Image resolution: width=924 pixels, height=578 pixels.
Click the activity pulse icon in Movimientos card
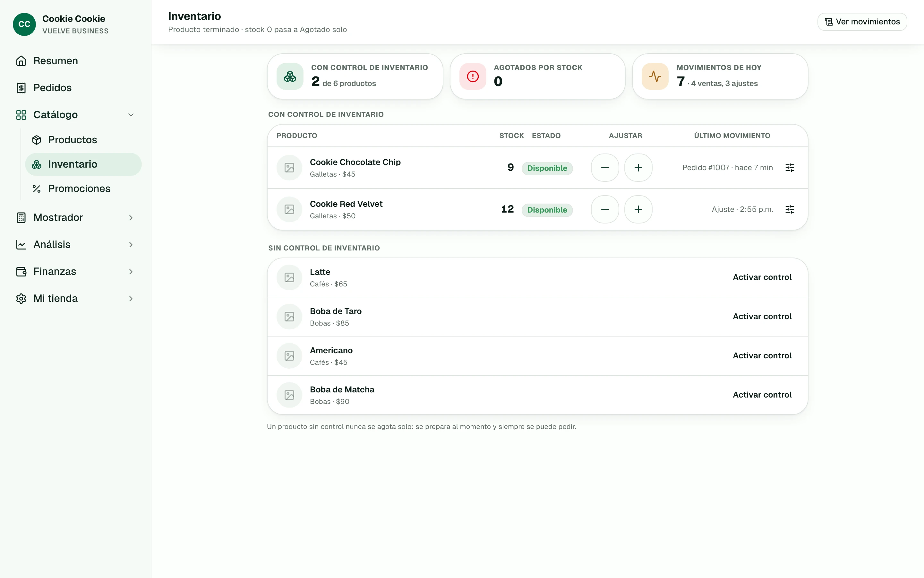(x=655, y=76)
